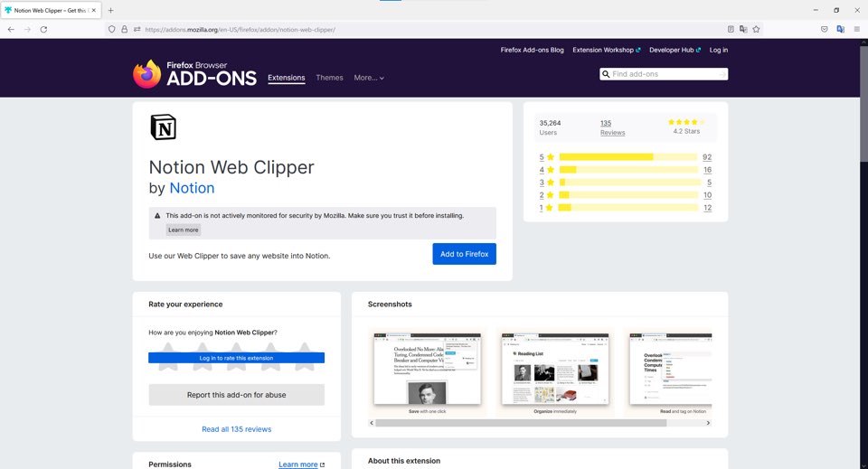
Task: Click the search magnifier icon
Action: pos(606,74)
